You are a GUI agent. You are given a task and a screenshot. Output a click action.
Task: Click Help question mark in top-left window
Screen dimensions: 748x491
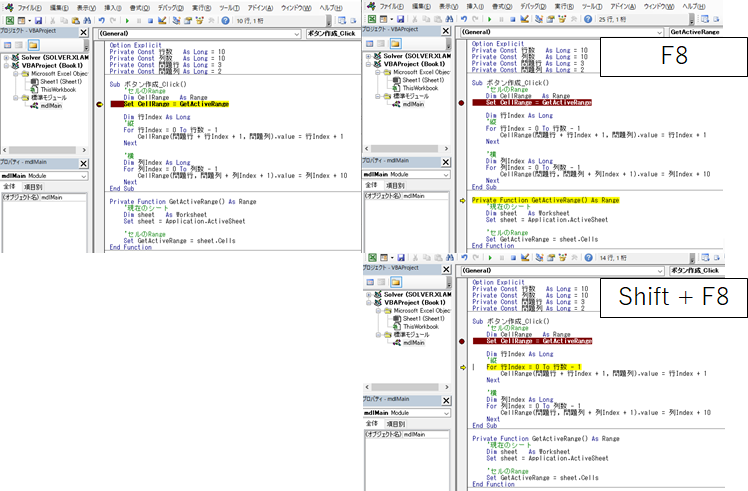(225, 21)
